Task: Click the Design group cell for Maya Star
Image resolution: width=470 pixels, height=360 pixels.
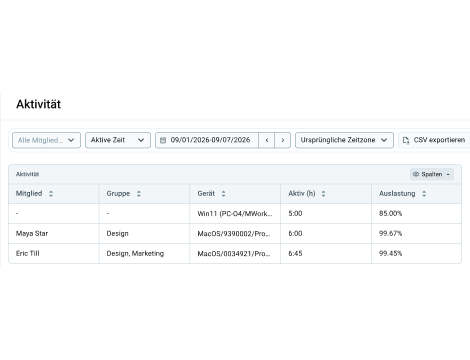Action: point(144,233)
